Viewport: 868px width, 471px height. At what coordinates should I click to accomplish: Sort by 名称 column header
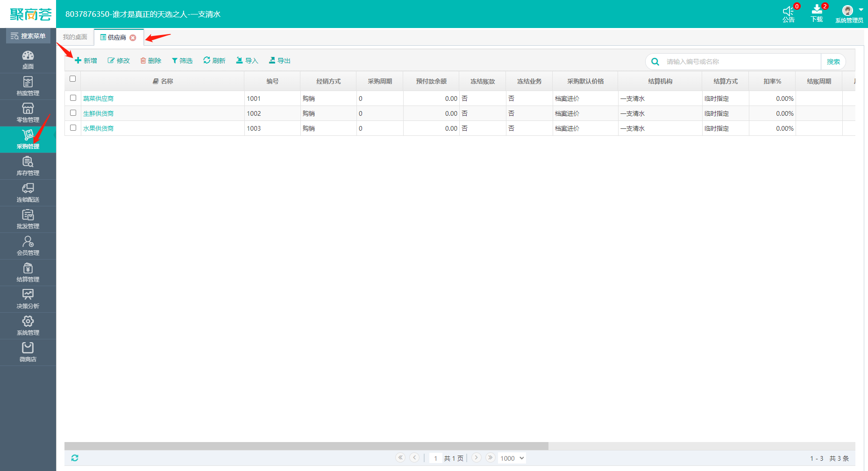click(x=163, y=81)
